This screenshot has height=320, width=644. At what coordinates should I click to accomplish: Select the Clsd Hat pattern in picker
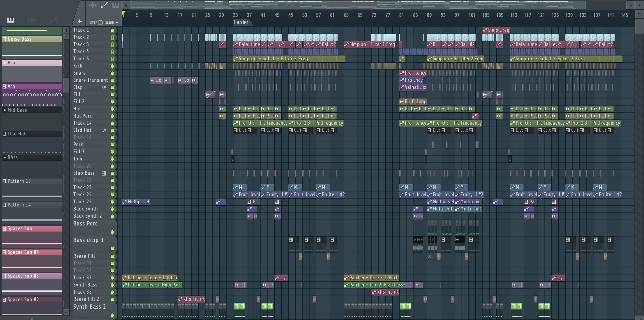(32, 134)
